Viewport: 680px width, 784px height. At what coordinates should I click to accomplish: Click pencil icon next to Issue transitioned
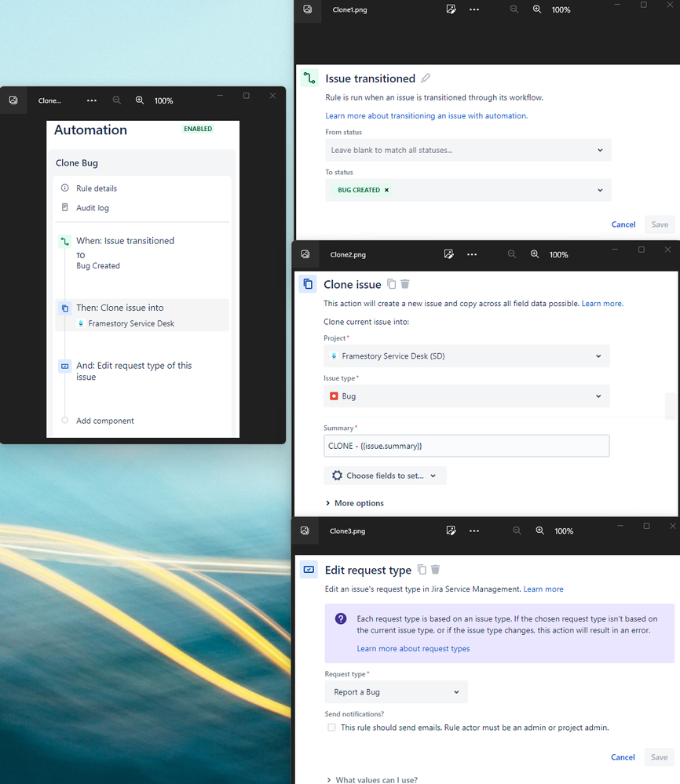coord(426,78)
